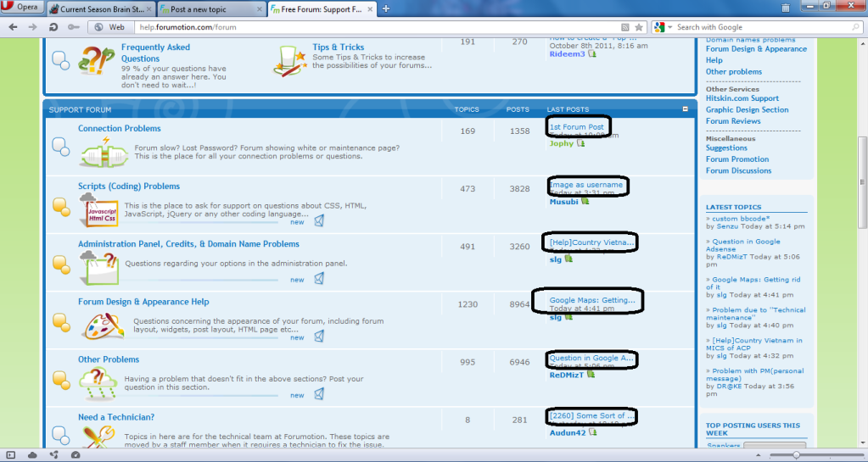The height and width of the screenshot is (462, 868).
Task: Open Opera Unite icon in status bar
Action: [x=54, y=455]
